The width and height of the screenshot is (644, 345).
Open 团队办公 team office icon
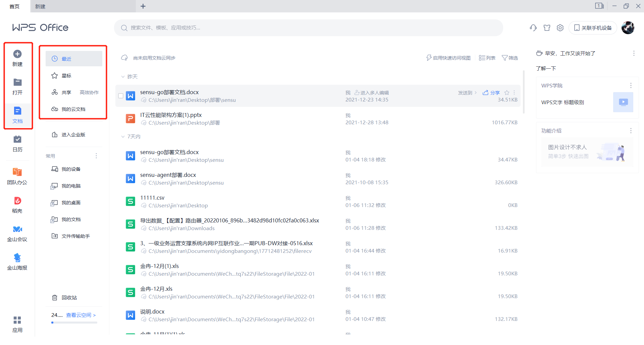tap(17, 176)
